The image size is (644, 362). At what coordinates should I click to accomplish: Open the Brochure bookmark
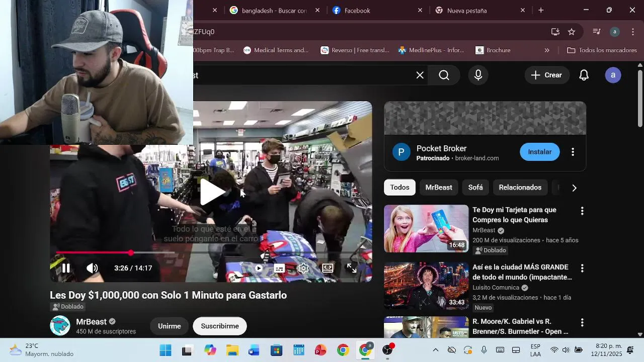(x=493, y=50)
